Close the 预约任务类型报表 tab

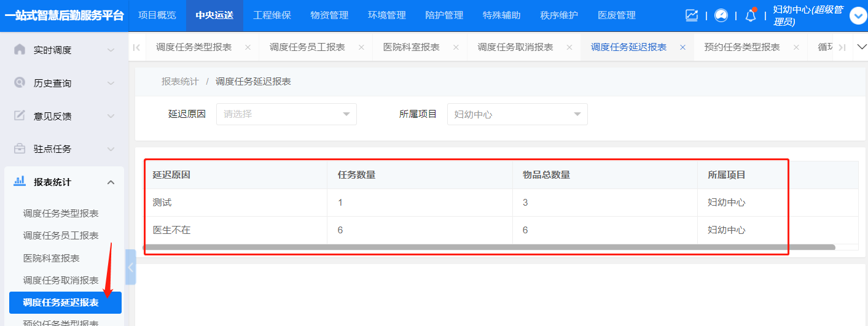(x=796, y=47)
